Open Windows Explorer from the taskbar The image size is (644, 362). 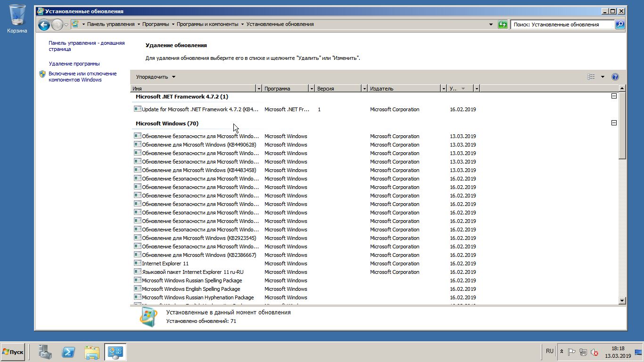92,352
